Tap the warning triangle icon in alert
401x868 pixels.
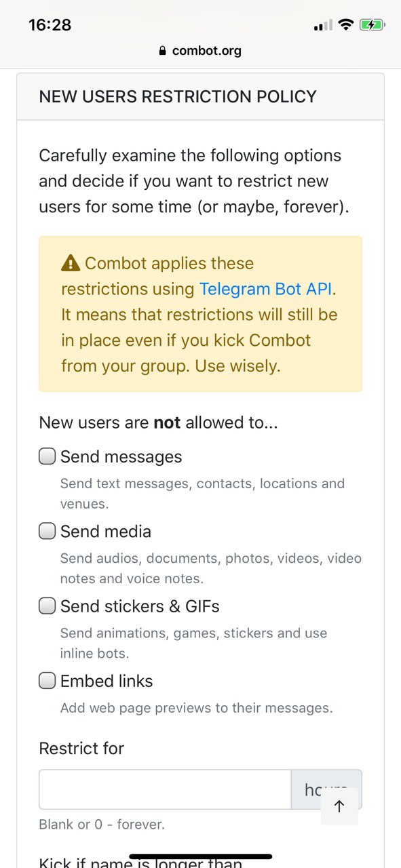pos(71,262)
